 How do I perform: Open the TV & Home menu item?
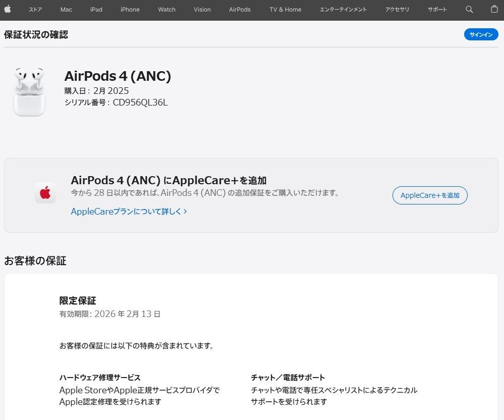coord(286,9)
